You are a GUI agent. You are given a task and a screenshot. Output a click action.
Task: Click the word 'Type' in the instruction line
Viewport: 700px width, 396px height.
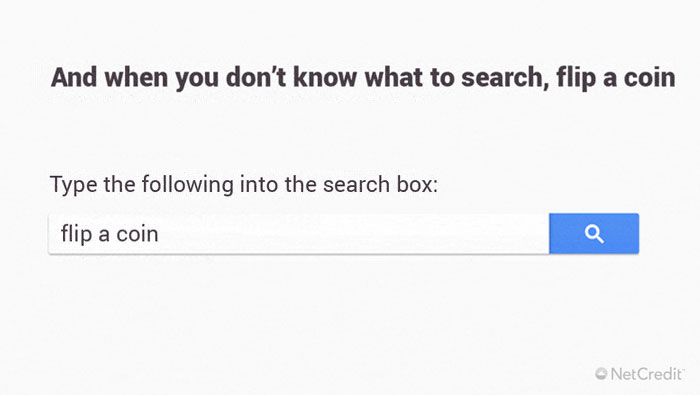pyautogui.click(x=74, y=185)
